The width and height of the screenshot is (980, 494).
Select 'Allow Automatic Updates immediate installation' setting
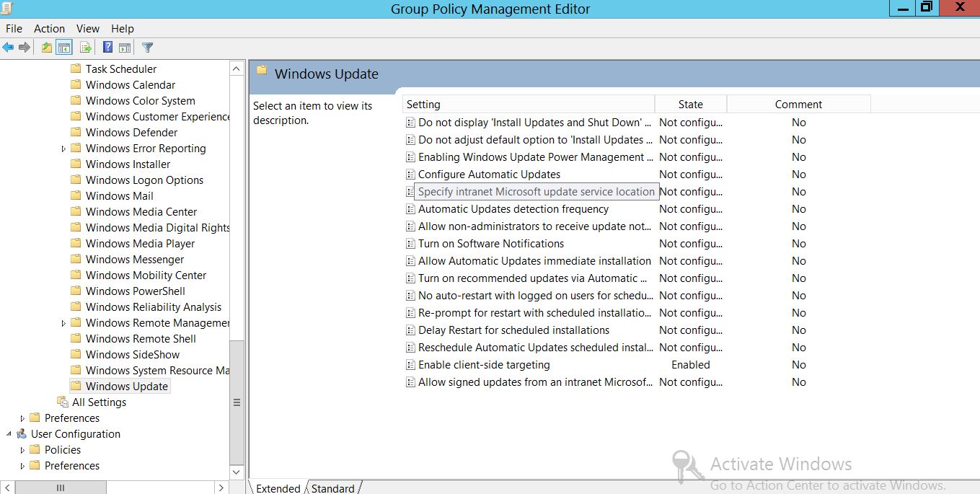click(534, 261)
